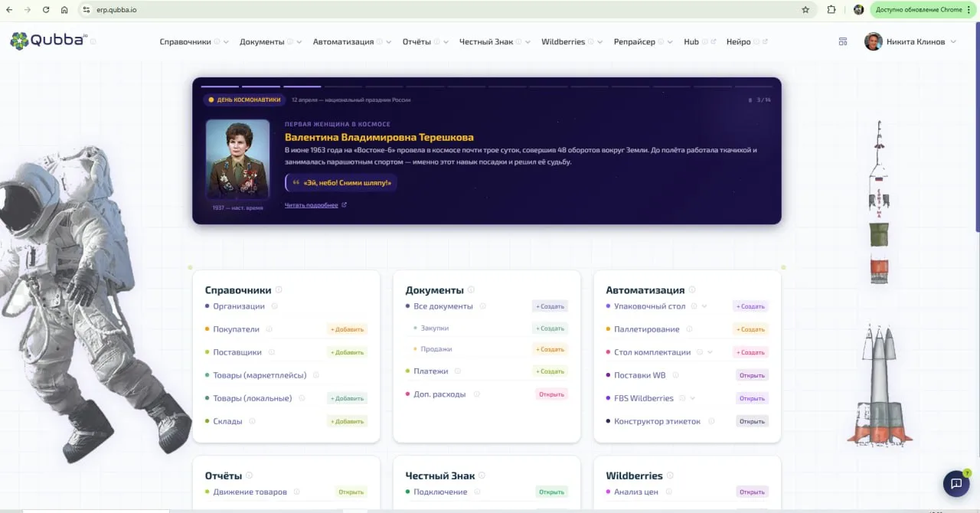Click info icon next to Автоматизация card title
Viewport: 980px width, 513px height.
pyautogui.click(x=692, y=290)
